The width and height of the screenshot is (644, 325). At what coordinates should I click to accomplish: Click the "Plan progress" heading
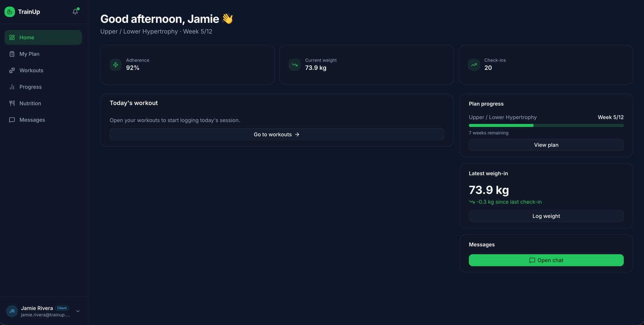click(486, 104)
